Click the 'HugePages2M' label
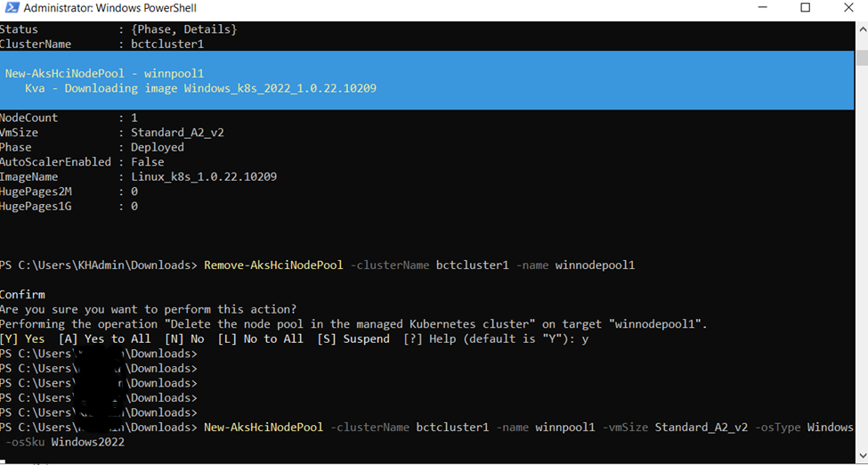 pyautogui.click(x=36, y=192)
